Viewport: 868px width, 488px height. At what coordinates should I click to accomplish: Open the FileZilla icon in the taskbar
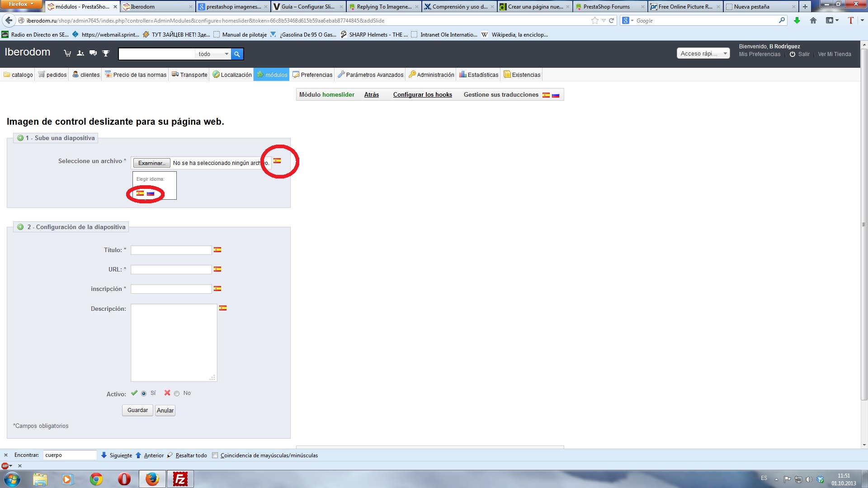180,479
